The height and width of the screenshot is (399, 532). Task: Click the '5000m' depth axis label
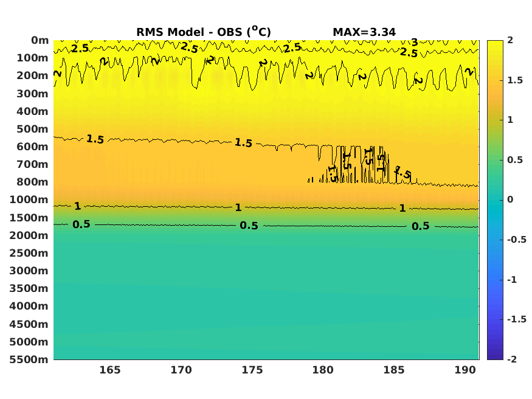point(29,342)
